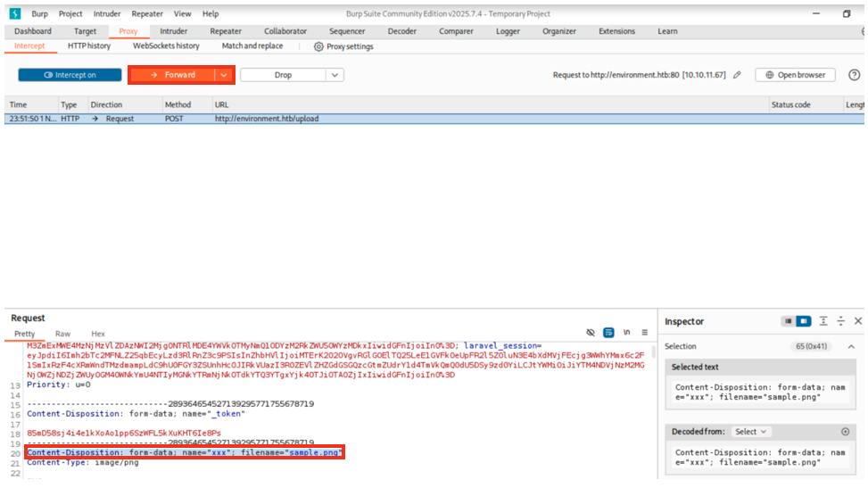Open the Intruder menu
Screen dimensions: 868x488
(106, 14)
